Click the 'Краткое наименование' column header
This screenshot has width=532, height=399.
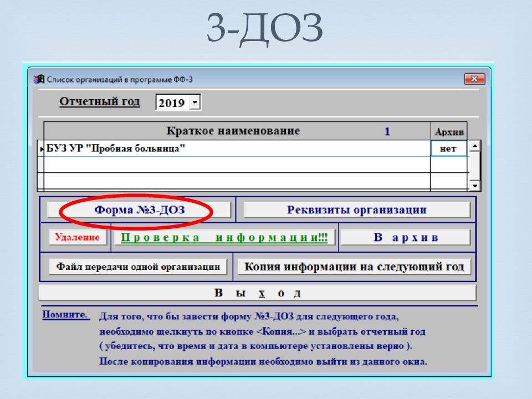coord(233,131)
